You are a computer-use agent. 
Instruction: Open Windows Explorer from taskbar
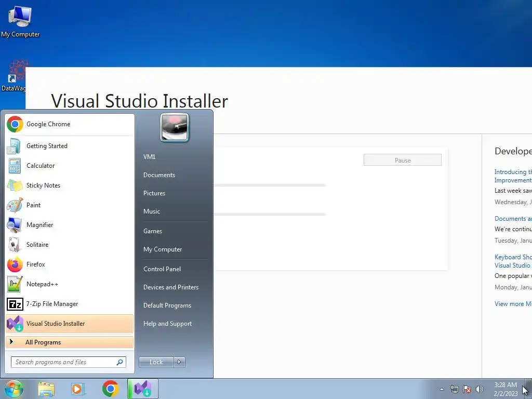pyautogui.click(x=46, y=389)
